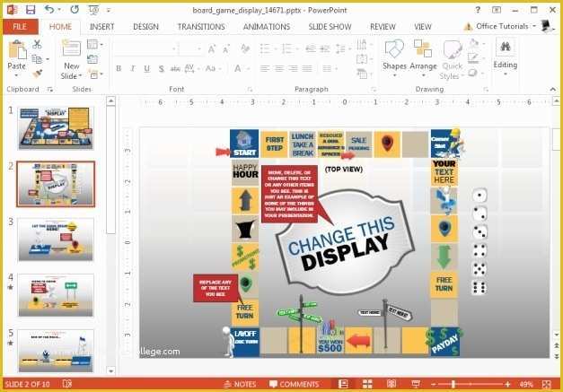Open the Font dialog launcher
The width and height of the screenshot is (563, 392).
click(x=250, y=90)
